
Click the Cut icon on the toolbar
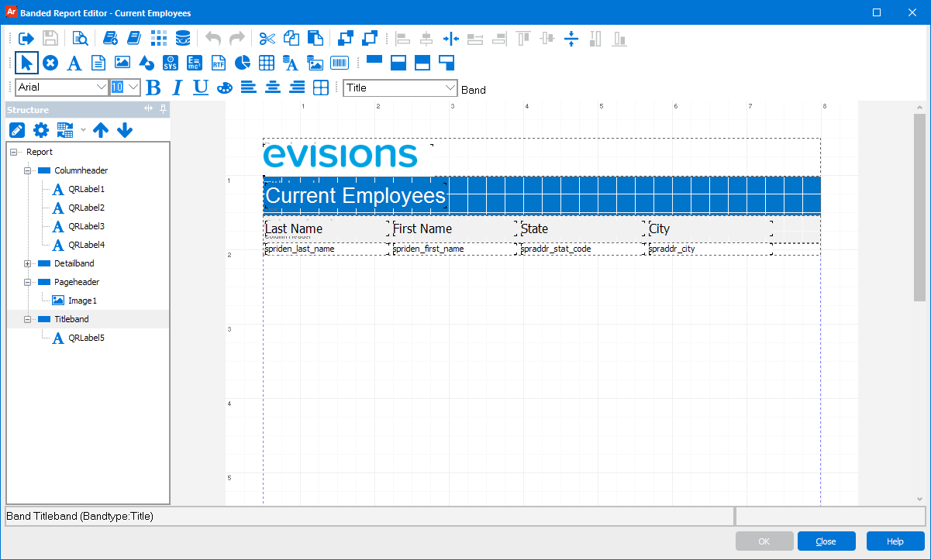click(x=266, y=38)
